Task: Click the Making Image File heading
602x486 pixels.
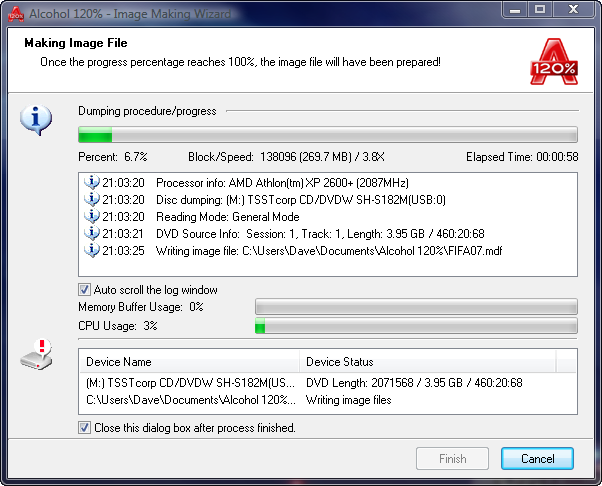Action: click(x=76, y=43)
